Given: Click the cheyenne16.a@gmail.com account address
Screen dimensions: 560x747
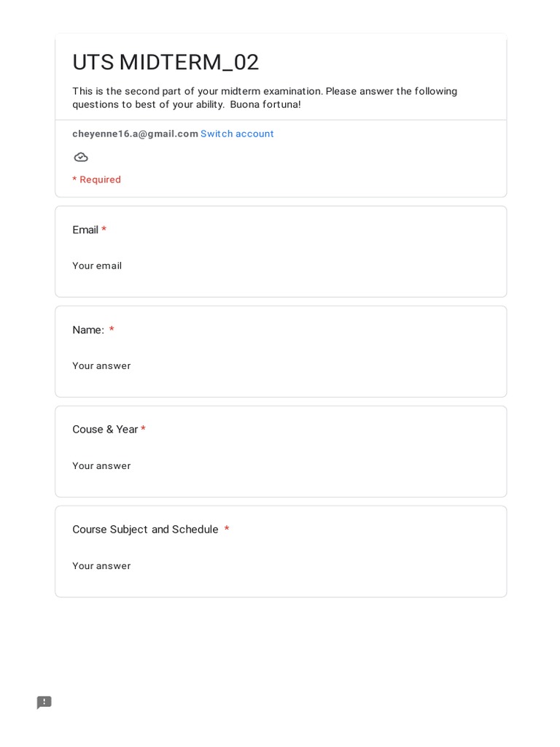Looking at the screenshot, I should [x=135, y=133].
